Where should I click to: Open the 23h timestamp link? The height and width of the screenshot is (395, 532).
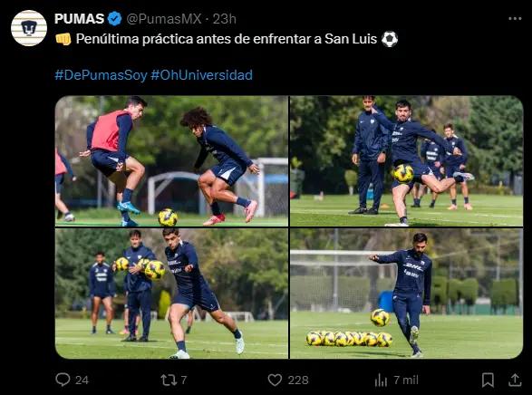(224, 19)
